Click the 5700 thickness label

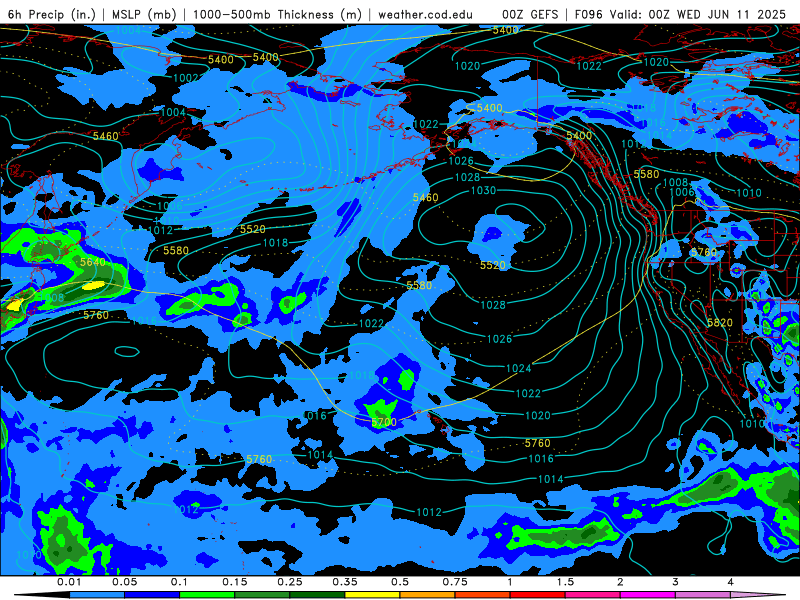384,422
